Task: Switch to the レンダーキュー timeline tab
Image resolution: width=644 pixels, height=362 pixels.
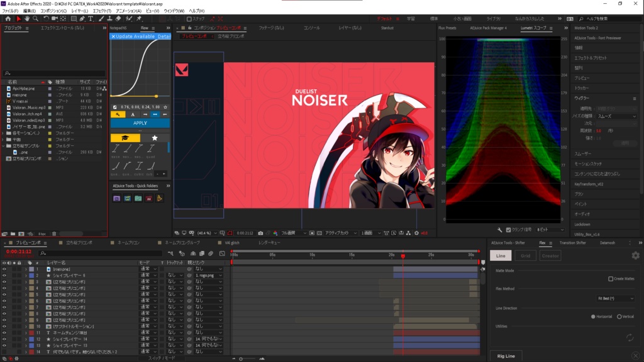Action: click(269, 243)
